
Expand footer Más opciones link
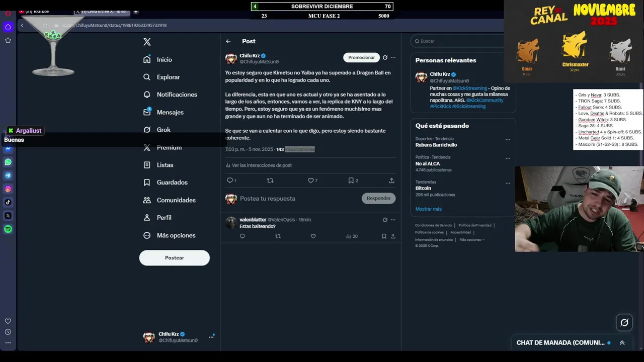[471, 239]
